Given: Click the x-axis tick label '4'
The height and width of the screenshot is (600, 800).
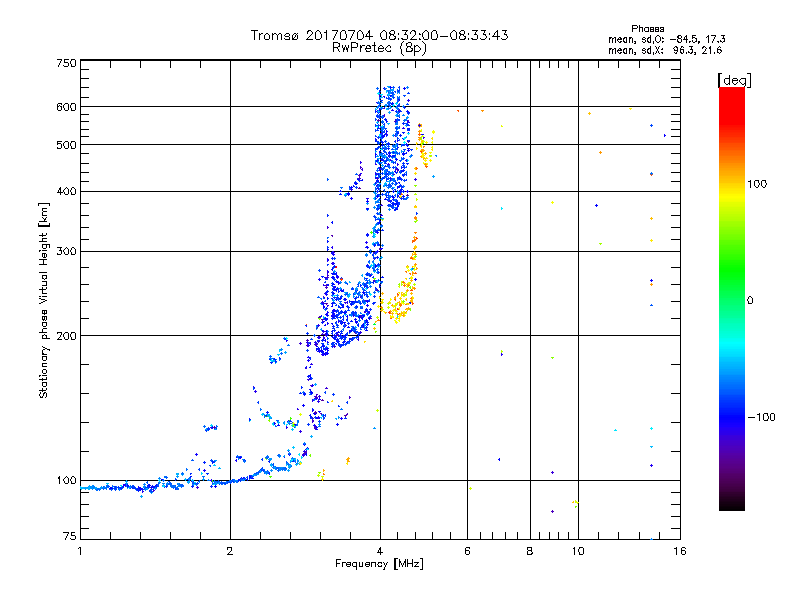Looking at the screenshot, I should pos(380,551).
